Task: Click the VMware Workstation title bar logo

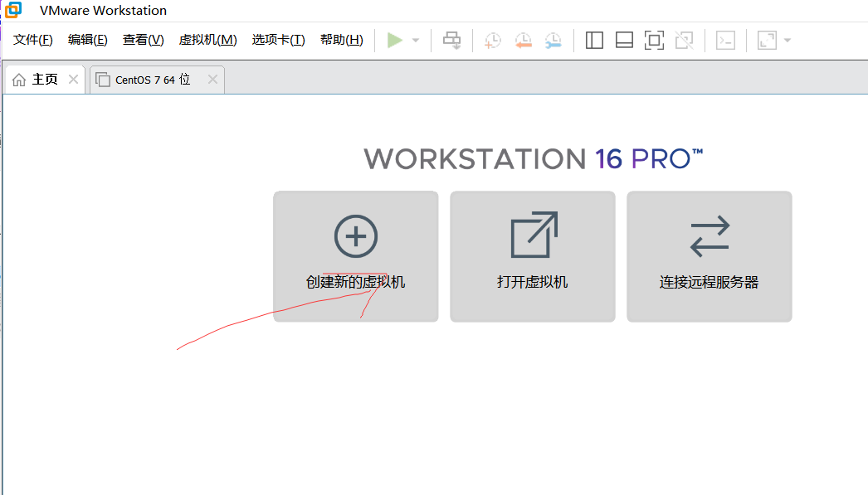Action: [12, 10]
